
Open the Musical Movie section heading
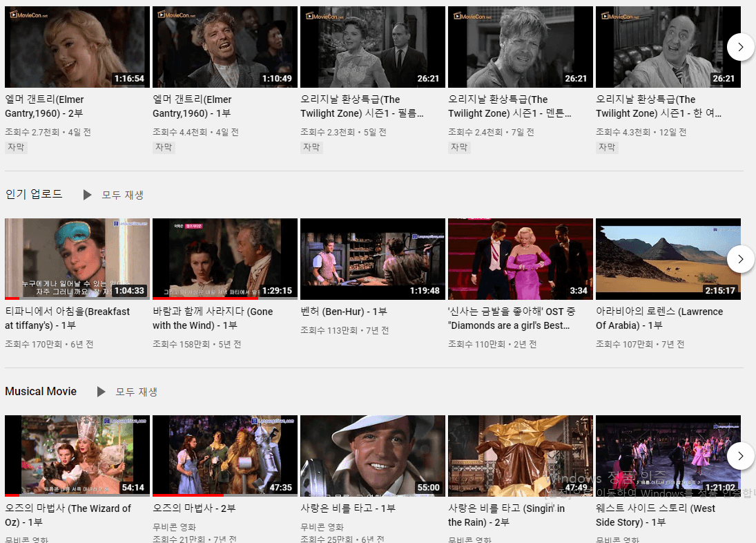(41, 391)
